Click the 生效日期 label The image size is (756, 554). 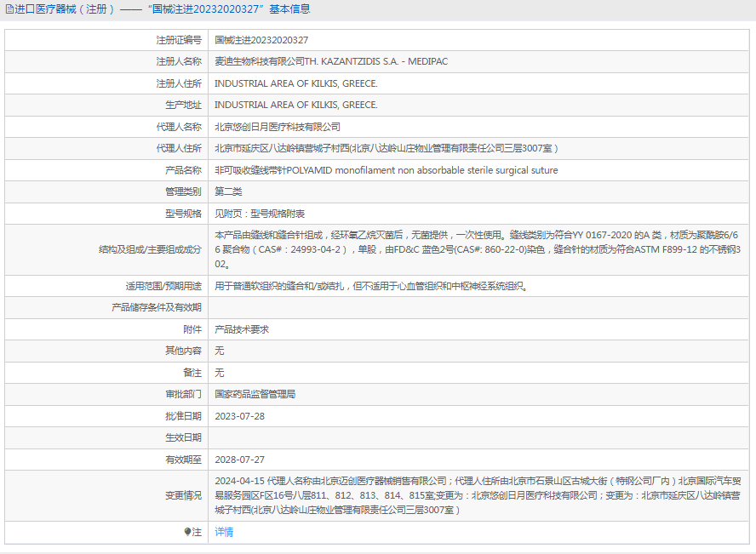pyautogui.click(x=183, y=437)
